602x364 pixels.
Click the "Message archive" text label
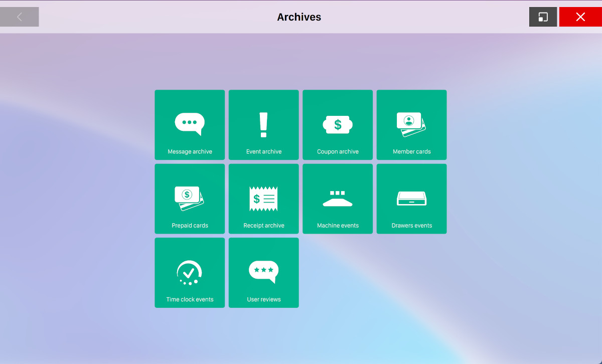190,151
